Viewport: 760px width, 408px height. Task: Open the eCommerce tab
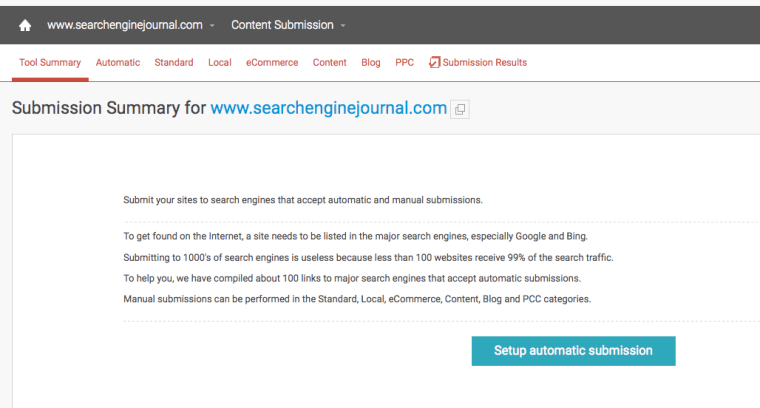[272, 63]
